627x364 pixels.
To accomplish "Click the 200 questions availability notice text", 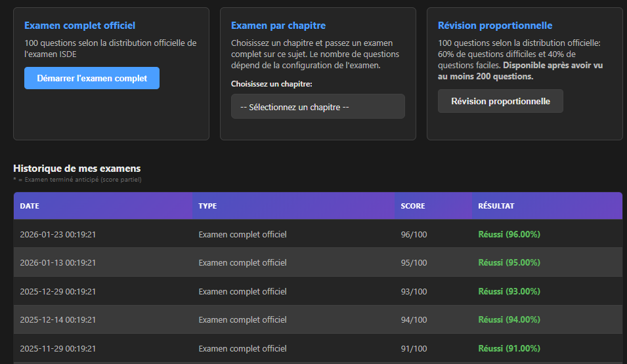I will pyautogui.click(x=520, y=71).
